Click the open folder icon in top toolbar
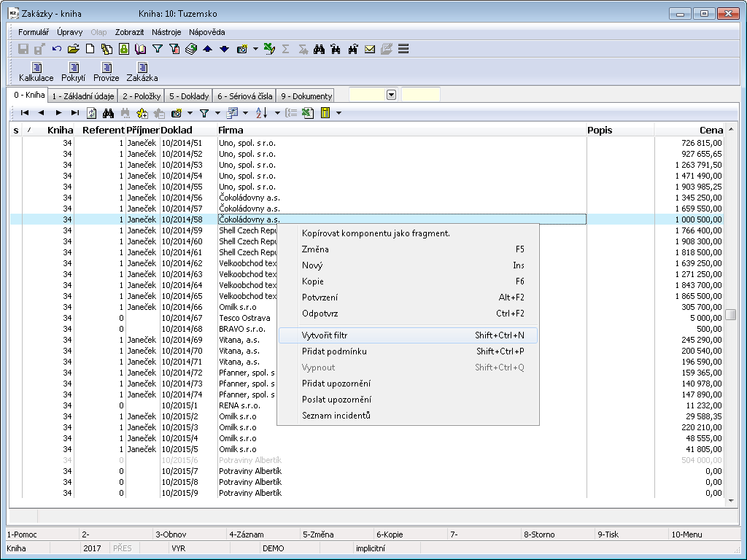747x560 pixels. coord(73,49)
